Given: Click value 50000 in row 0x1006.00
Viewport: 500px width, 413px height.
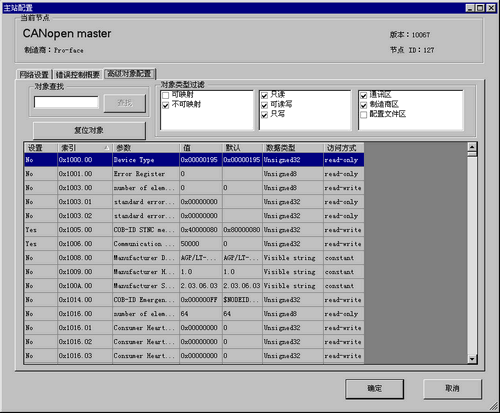Looking at the screenshot, I should click(x=201, y=244).
